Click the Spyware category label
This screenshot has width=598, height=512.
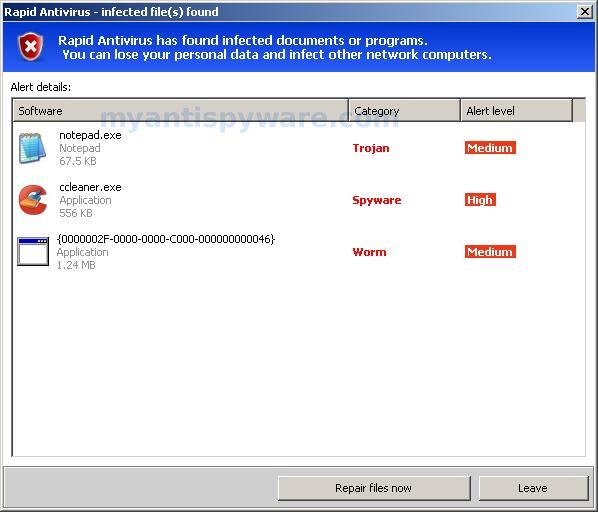click(377, 200)
